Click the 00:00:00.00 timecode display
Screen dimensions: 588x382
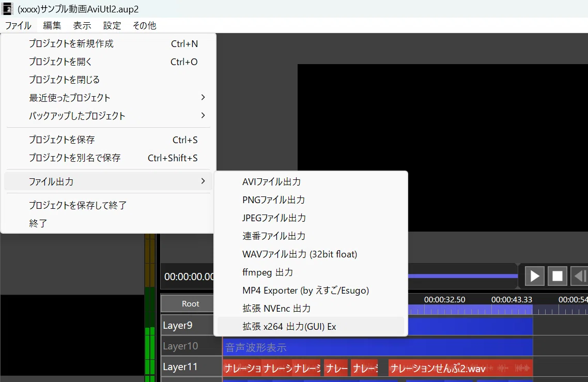189,277
